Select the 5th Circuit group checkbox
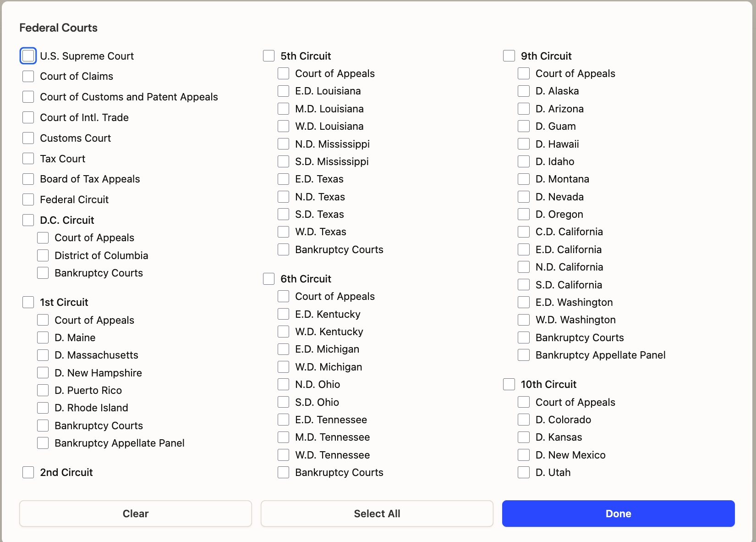The height and width of the screenshot is (542, 756). pos(269,56)
